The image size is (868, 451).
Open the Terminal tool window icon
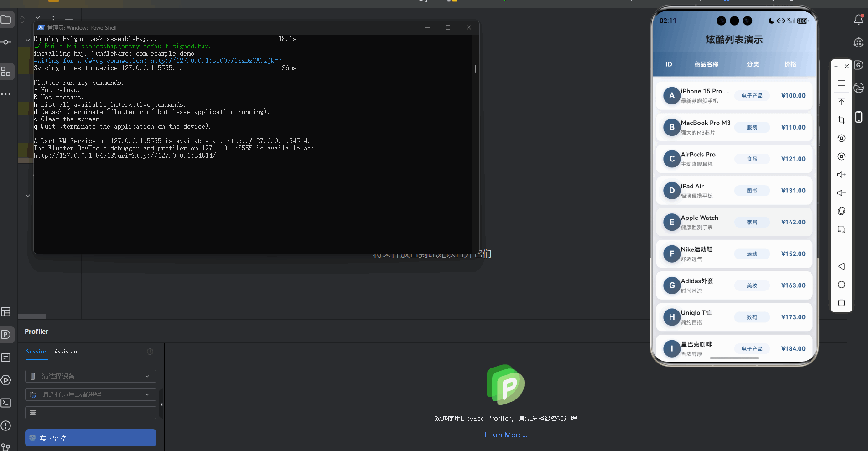[6, 403]
